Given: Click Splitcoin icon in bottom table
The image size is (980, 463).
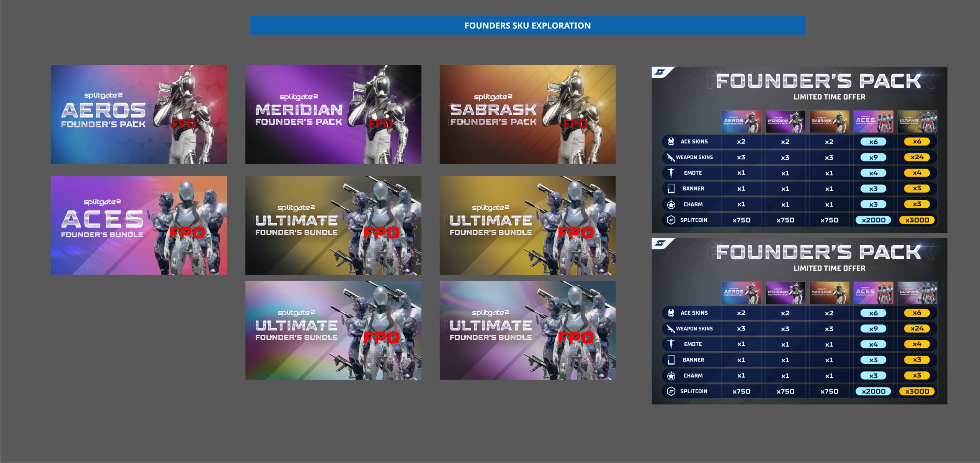Looking at the screenshot, I should pos(671,391).
